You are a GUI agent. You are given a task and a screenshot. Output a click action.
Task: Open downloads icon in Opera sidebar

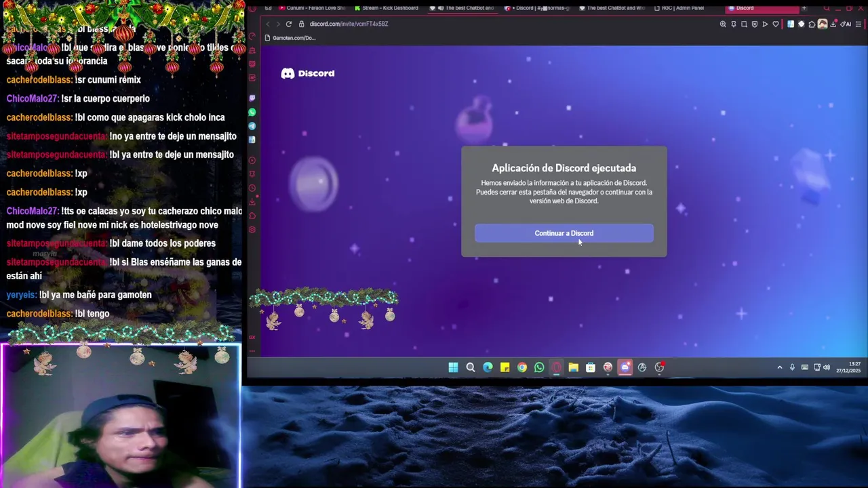[252, 202]
